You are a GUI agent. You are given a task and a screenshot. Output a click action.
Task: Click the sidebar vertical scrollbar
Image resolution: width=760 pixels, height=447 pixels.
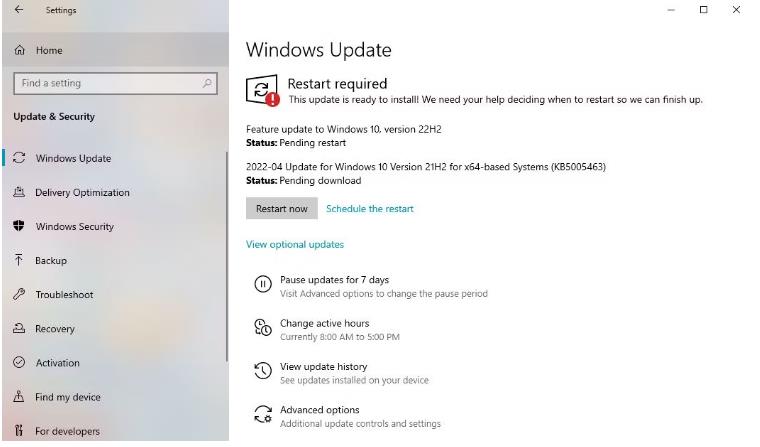[x=226, y=257]
